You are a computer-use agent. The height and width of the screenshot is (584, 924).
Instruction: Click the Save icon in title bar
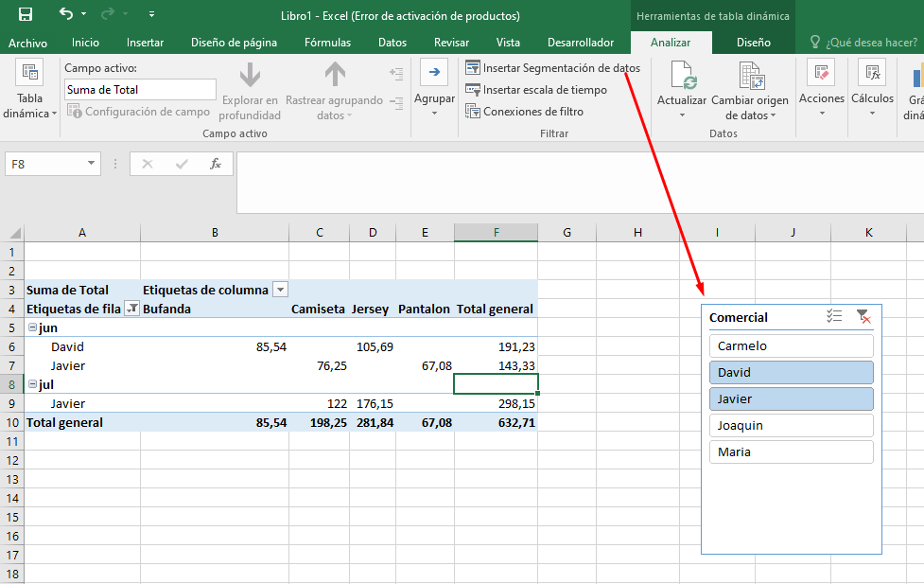point(26,14)
